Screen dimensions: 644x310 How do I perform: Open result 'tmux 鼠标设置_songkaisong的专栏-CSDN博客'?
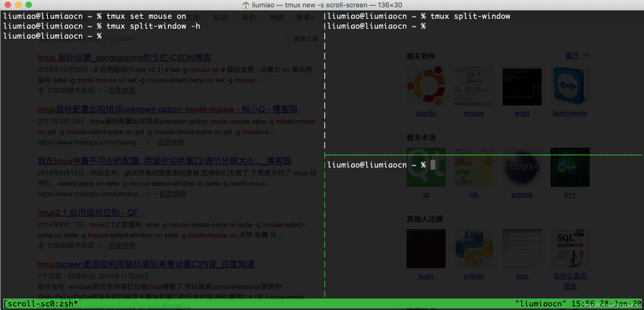pos(124,57)
